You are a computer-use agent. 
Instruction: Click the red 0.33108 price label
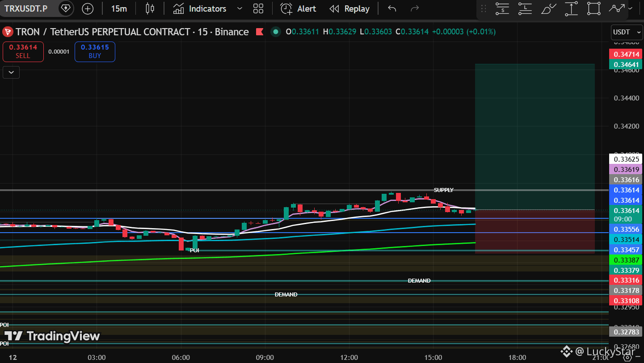pos(626,300)
